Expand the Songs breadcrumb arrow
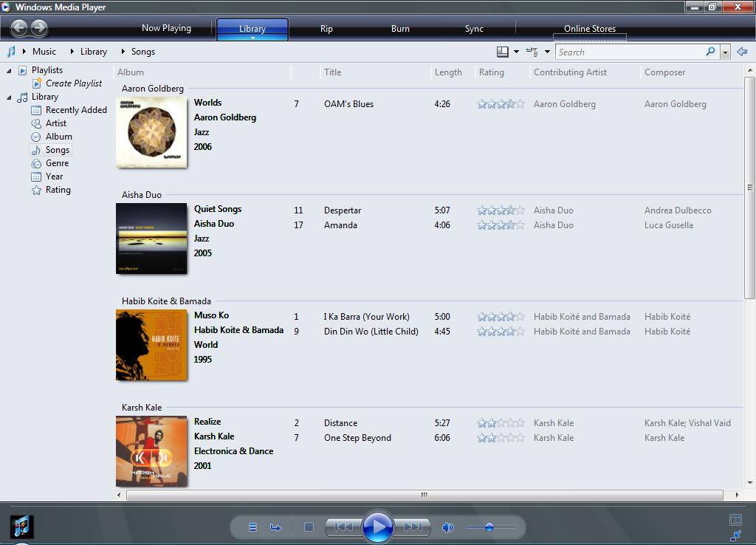The image size is (756, 545). click(123, 51)
